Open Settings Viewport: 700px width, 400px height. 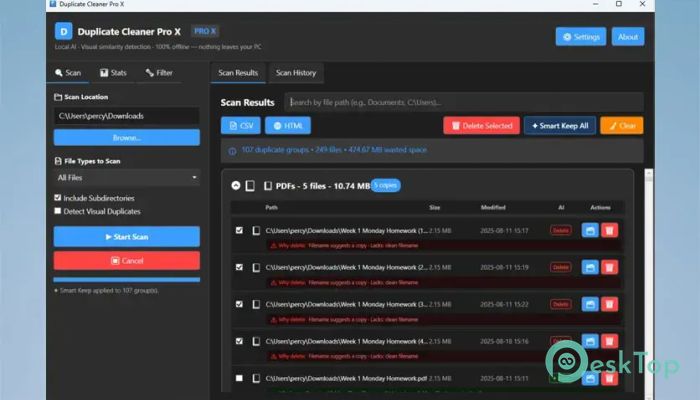(581, 37)
